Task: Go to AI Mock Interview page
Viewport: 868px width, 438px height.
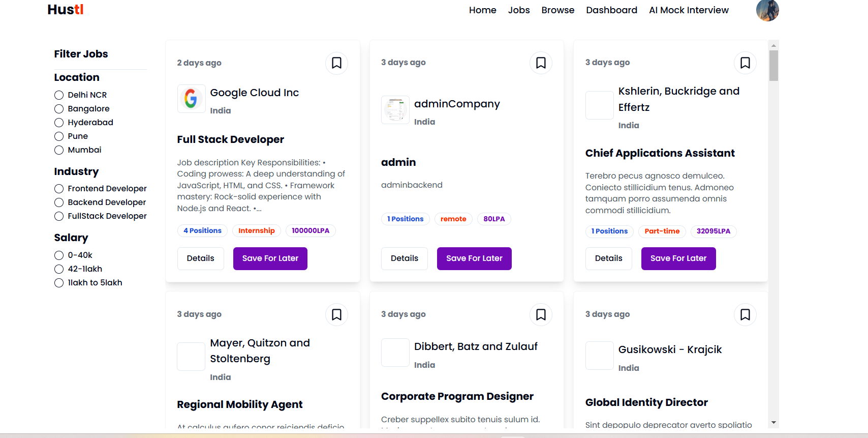Action: pos(689,10)
